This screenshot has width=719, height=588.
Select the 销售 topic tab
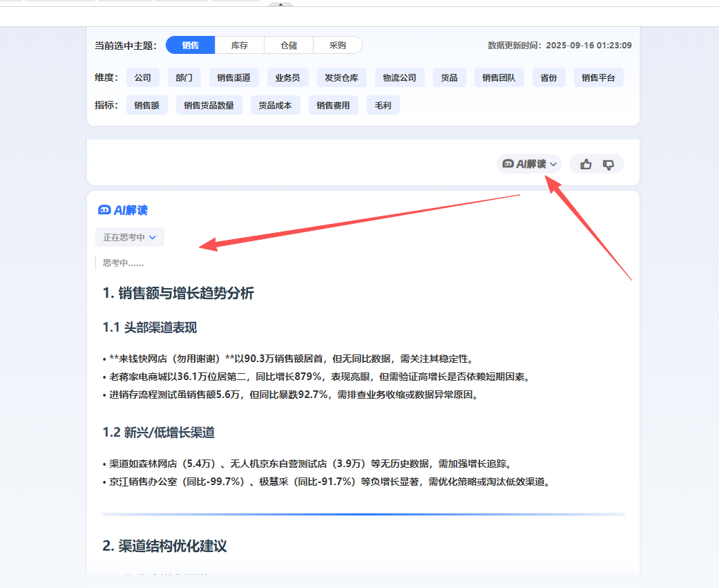(x=191, y=46)
